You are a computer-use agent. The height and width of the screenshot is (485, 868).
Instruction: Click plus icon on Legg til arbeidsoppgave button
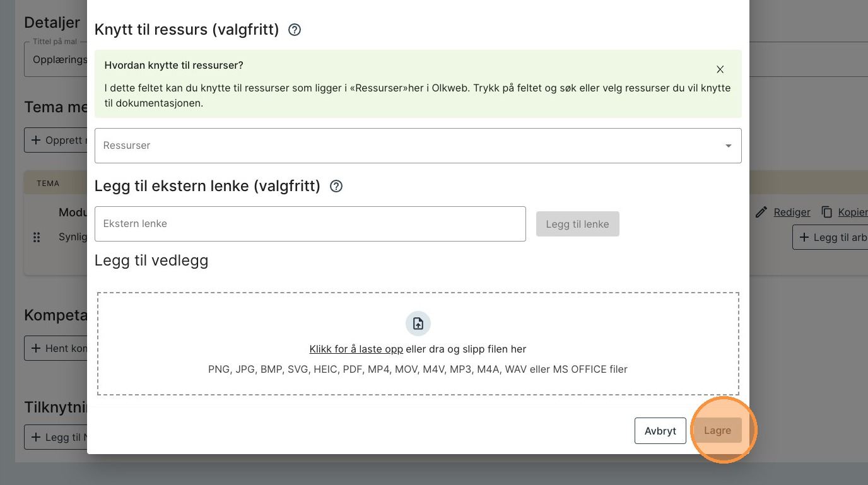click(804, 237)
